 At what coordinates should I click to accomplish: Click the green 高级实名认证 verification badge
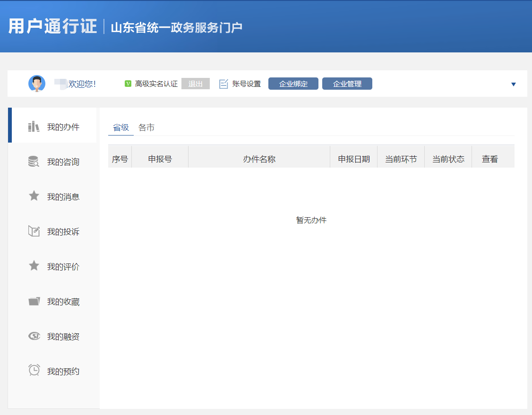128,84
